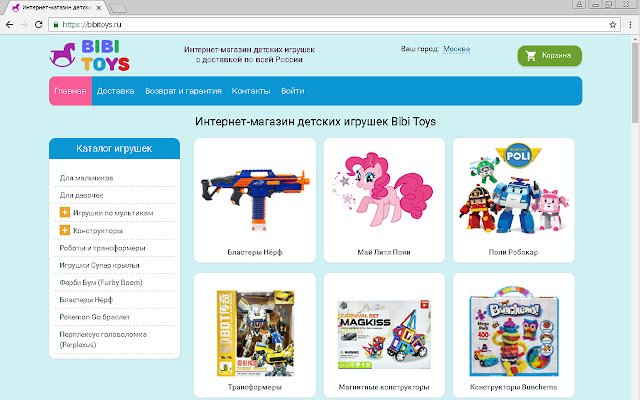640x400 pixels.
Task: Open Перплексус головоломка (Perplexus) category
Action: click(x=103, y=339)
